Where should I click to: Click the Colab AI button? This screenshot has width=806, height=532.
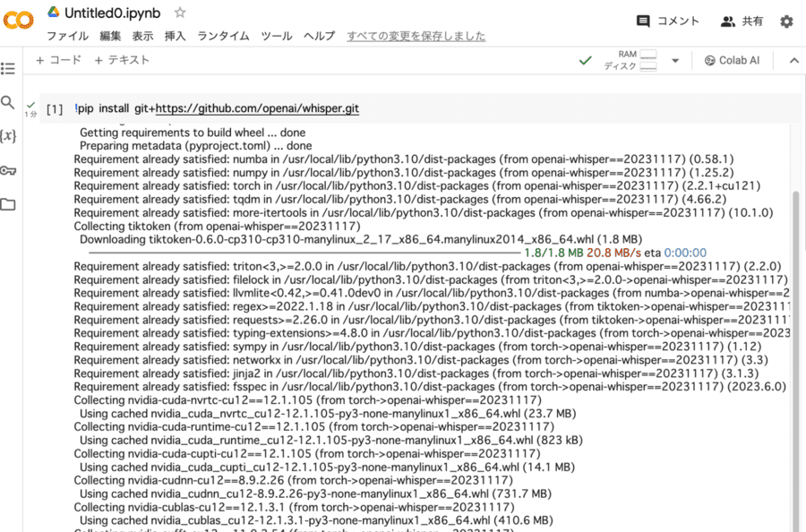(731, 60)
